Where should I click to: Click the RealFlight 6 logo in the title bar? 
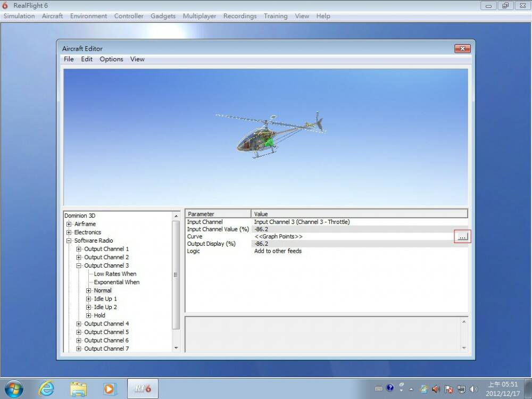coord(5,5)
